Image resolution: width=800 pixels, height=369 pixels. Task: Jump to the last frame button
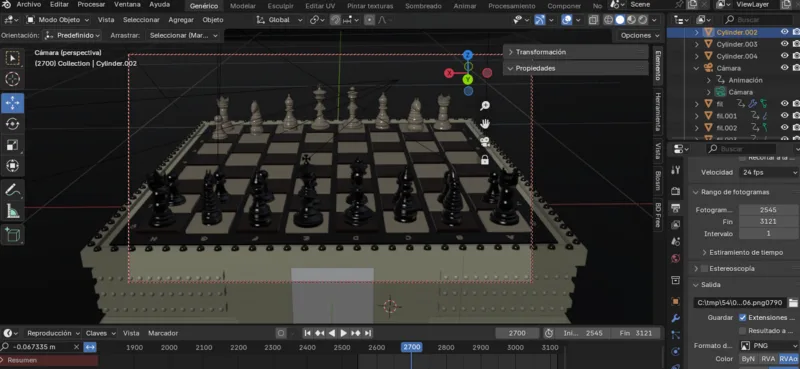(367, 333)
